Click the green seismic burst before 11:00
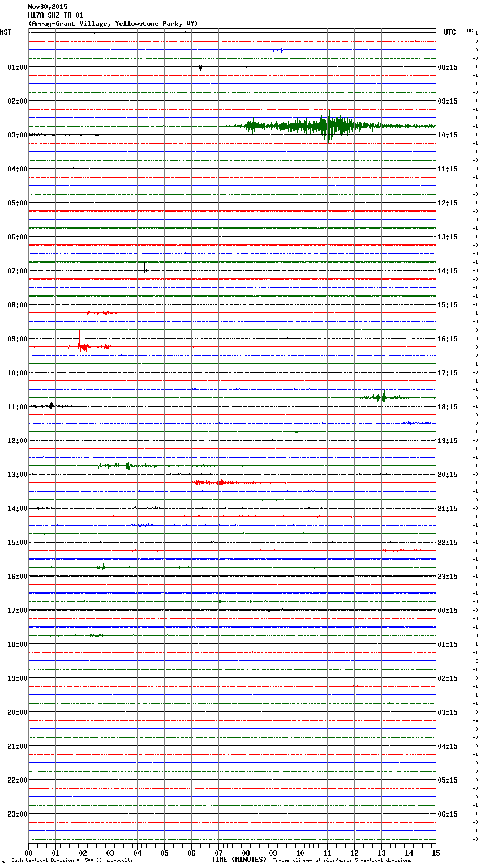Screen dimensions: 481x868 [385, 397]
